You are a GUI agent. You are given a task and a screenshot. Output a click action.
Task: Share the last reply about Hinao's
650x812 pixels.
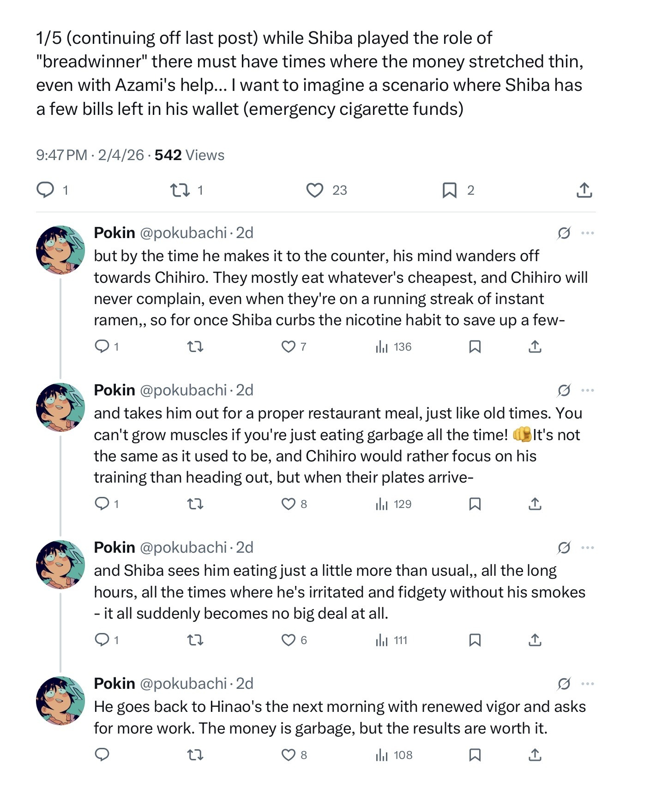coord(535,755)
